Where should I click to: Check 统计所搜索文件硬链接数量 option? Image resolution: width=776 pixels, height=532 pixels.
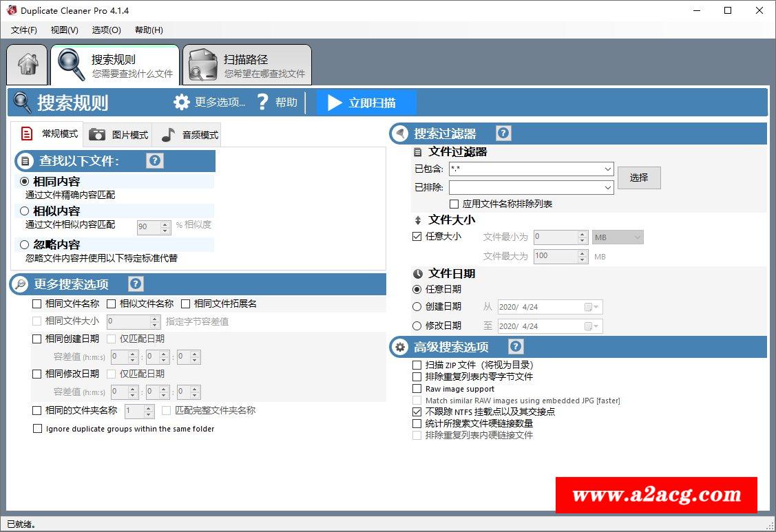click(417, 424)
